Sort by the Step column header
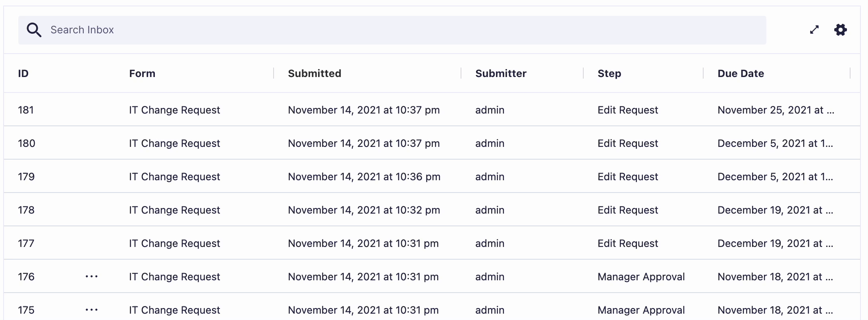 pyautogui.click(x=609, y=73)
